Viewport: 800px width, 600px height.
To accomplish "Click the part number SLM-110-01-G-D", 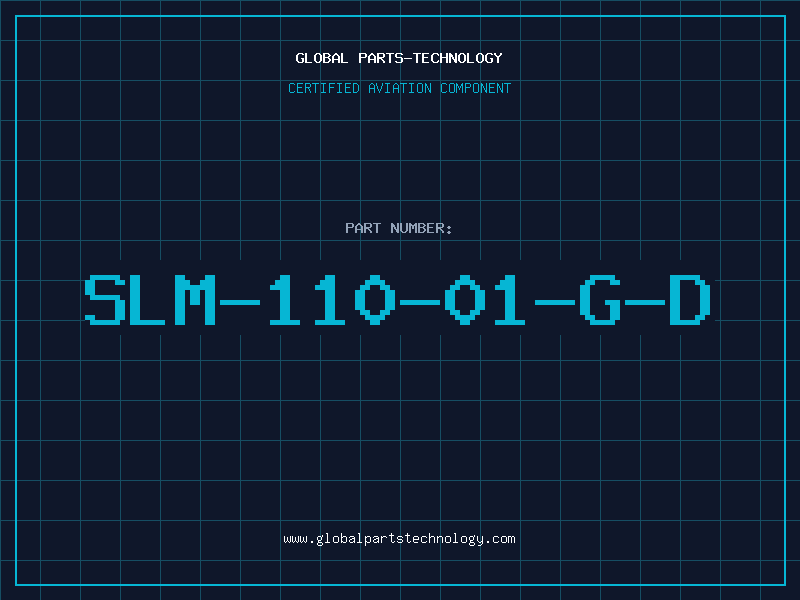I will point(397,300).
